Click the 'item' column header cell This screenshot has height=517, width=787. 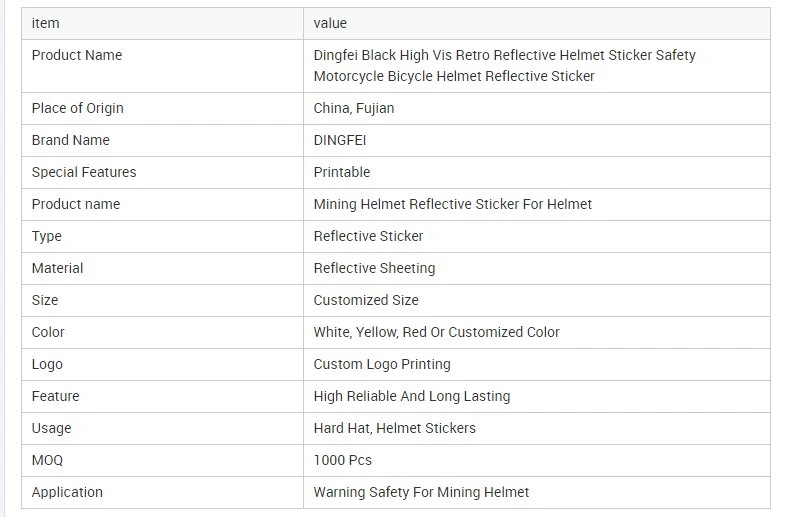[x=162, y=23]
